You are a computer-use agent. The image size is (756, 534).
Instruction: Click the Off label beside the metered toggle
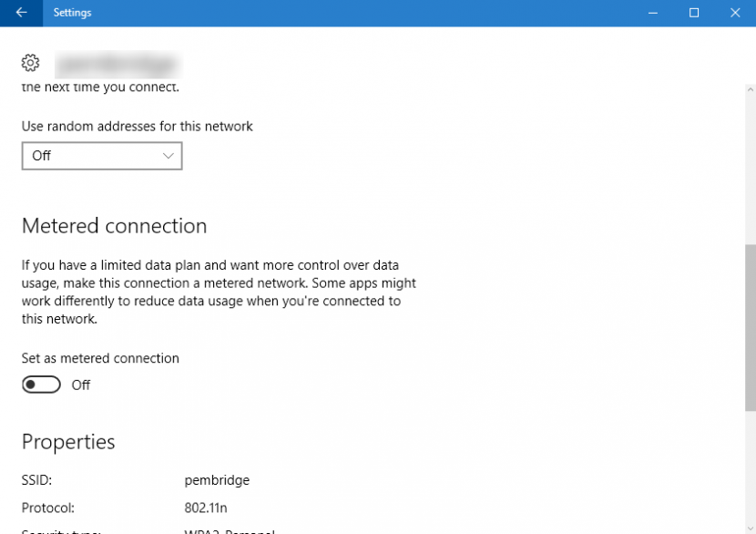point(80,385)
